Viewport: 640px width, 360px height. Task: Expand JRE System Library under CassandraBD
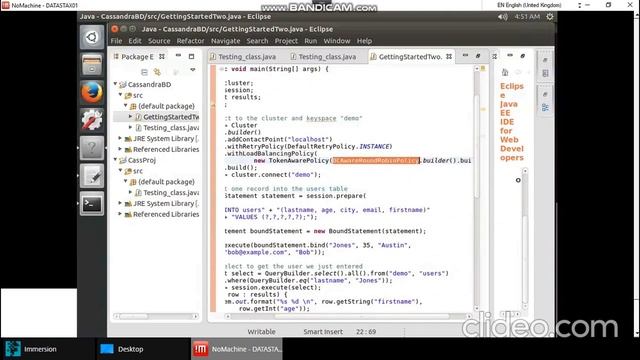coord(120,138)
